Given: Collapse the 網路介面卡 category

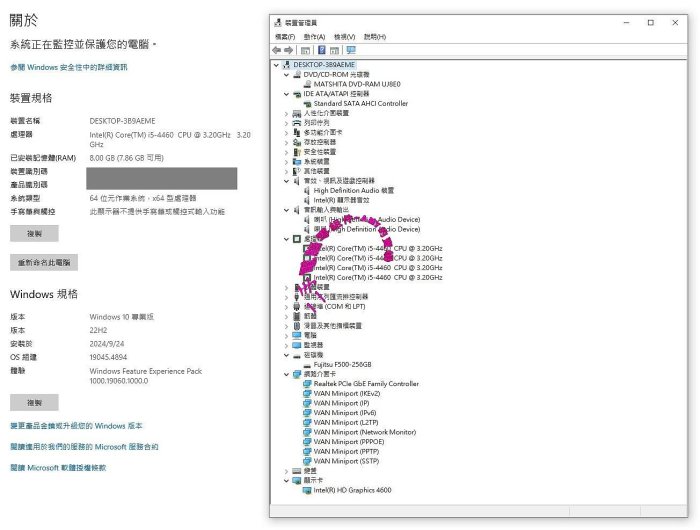Looking at the screenshot, I should pos(286,374).
